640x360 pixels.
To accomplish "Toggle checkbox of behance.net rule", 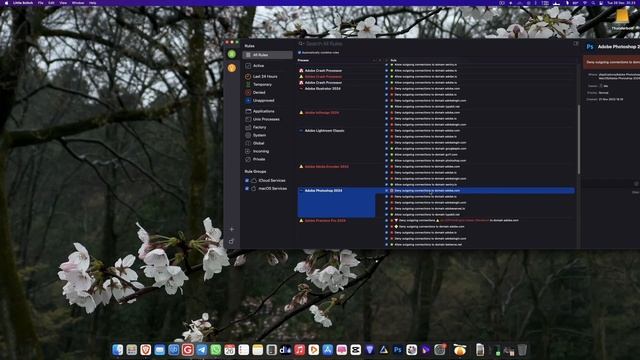I will [x=387, y=244].
